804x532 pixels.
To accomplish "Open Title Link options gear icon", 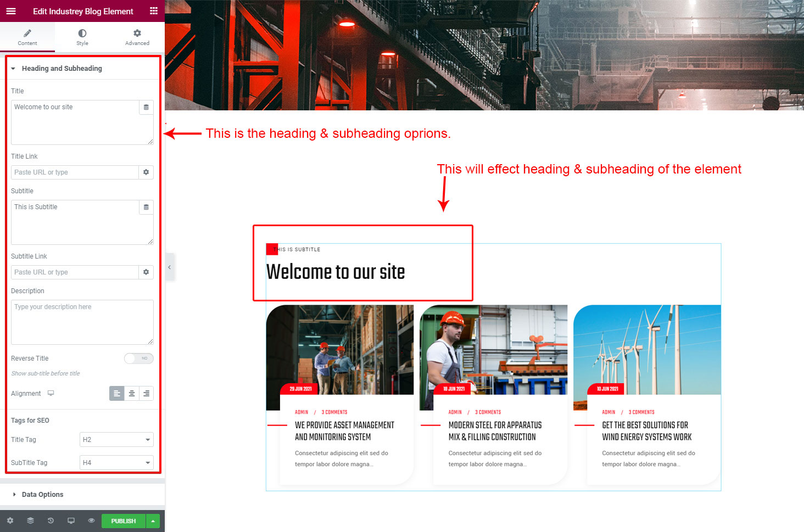I will point(146,172).
